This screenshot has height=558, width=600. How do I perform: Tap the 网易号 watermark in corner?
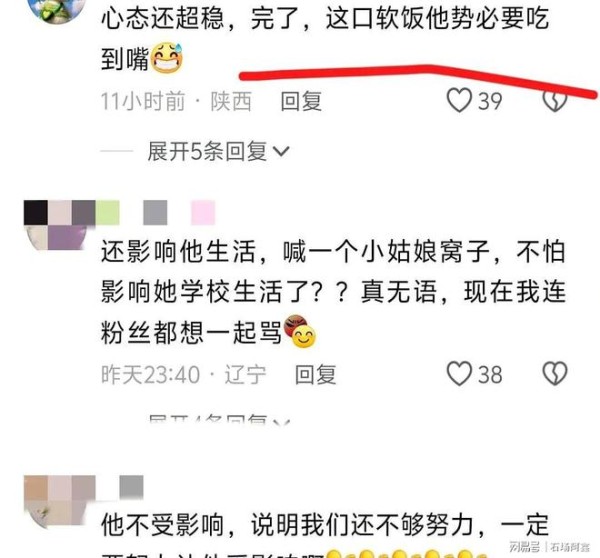pos(524,547)
